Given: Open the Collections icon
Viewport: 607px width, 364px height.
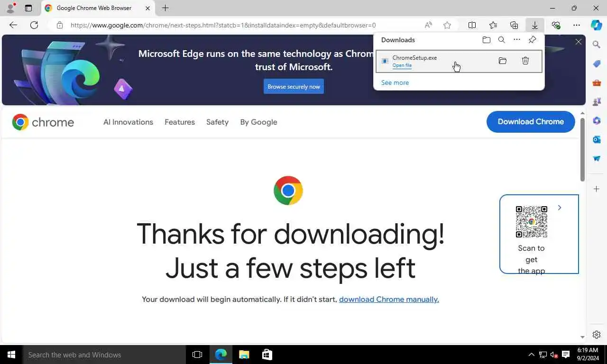Looking at the screenshot, I should pyautogui.click(x=514, y=25).
